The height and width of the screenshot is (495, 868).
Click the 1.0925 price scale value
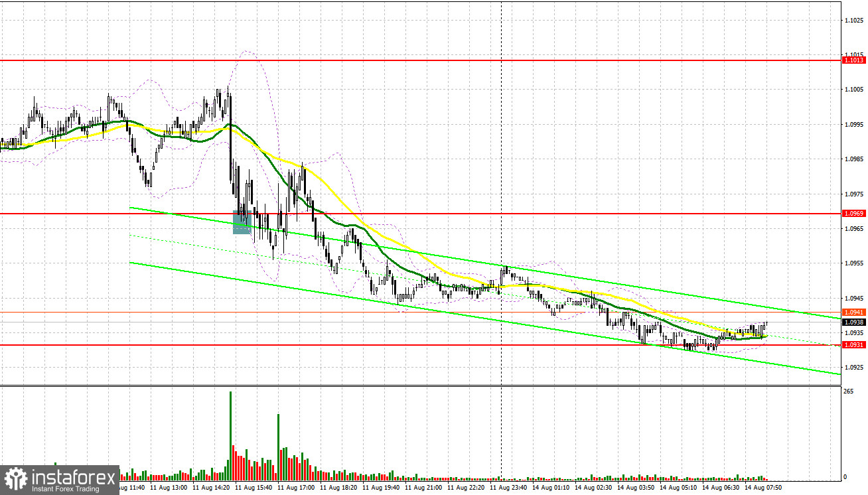coord(853,367)
